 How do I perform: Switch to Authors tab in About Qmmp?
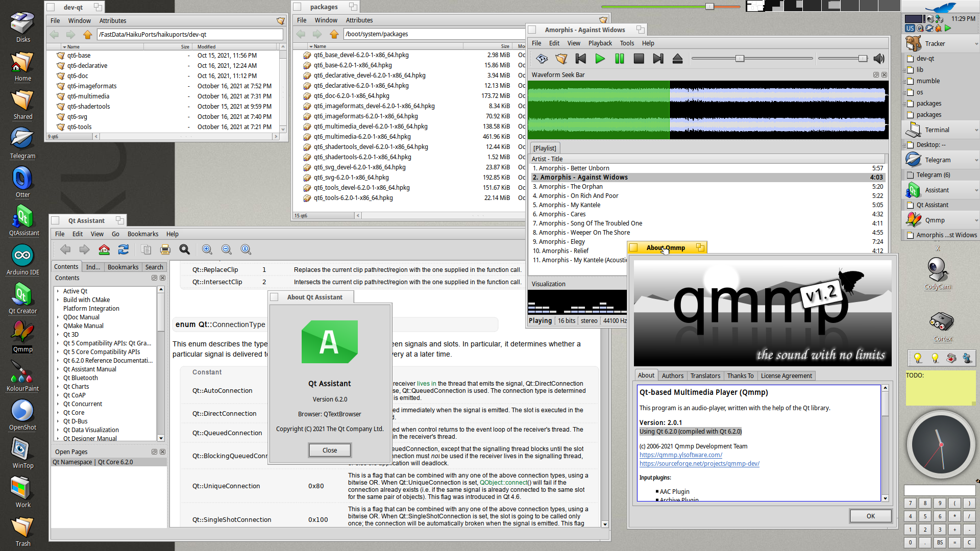(x=672, y=376)
